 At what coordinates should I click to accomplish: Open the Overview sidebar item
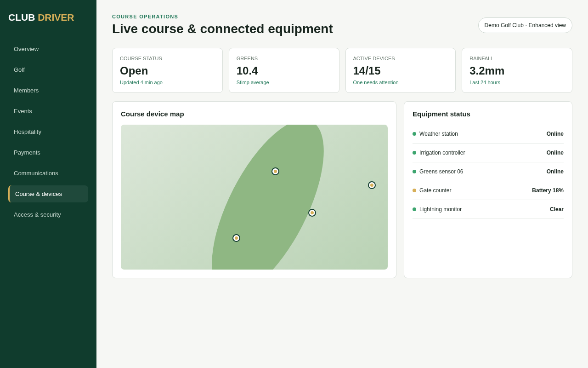coord(48,49)
